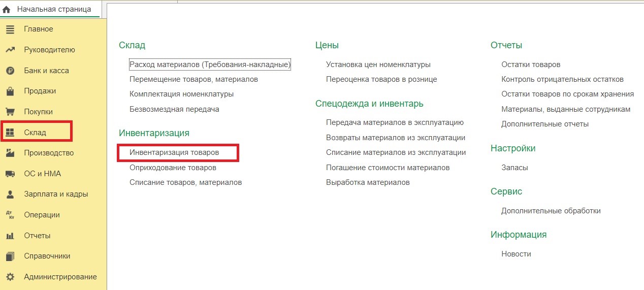Viewport: 644px width, 290px height.
Task: Open Погашение стоимости материалов
Action: click(388, 167)
